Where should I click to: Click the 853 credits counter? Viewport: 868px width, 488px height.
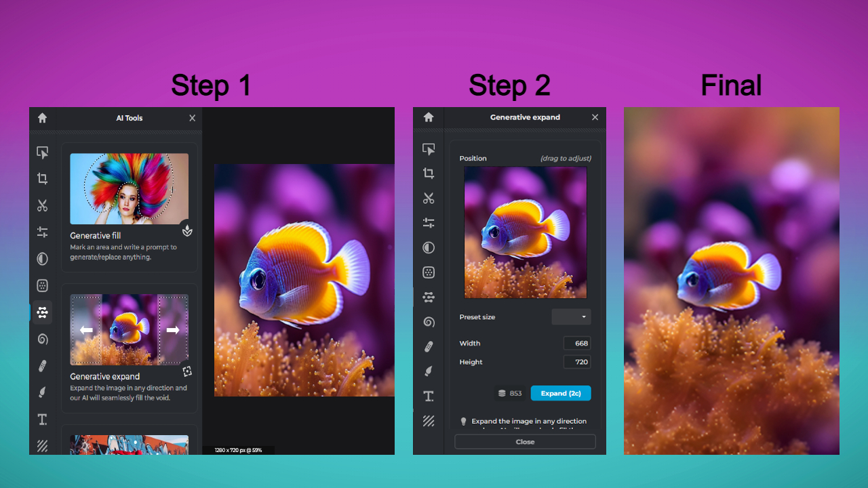coord(509,393)
